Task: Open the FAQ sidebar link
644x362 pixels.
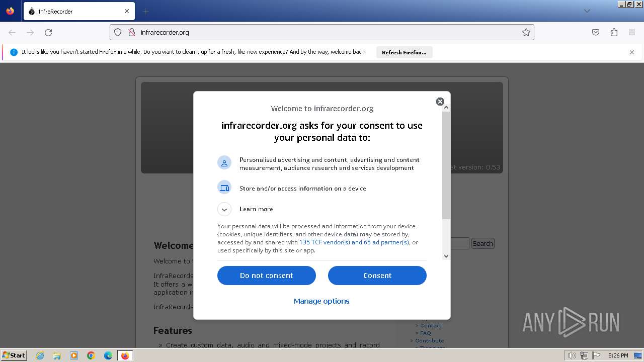Action: (x=426, y=333)
